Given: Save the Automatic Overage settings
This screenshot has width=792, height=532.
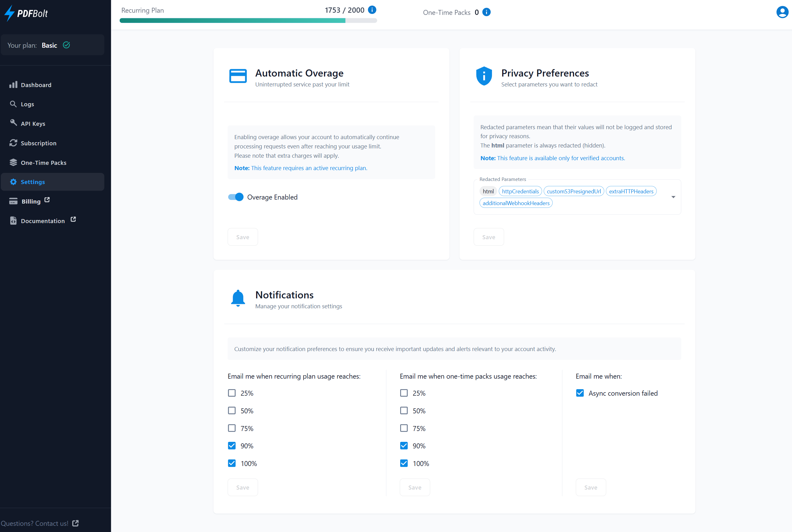Looking at the screenshot, I should pos(242,236).
